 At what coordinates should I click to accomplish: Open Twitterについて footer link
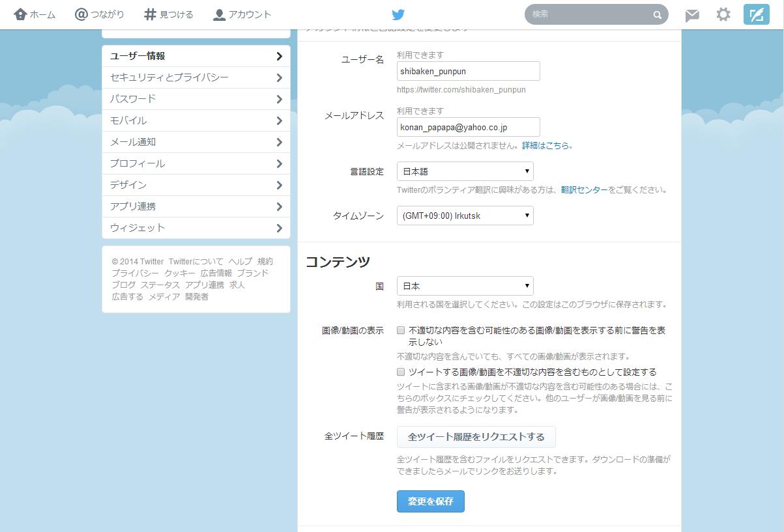tap(196, 261)
